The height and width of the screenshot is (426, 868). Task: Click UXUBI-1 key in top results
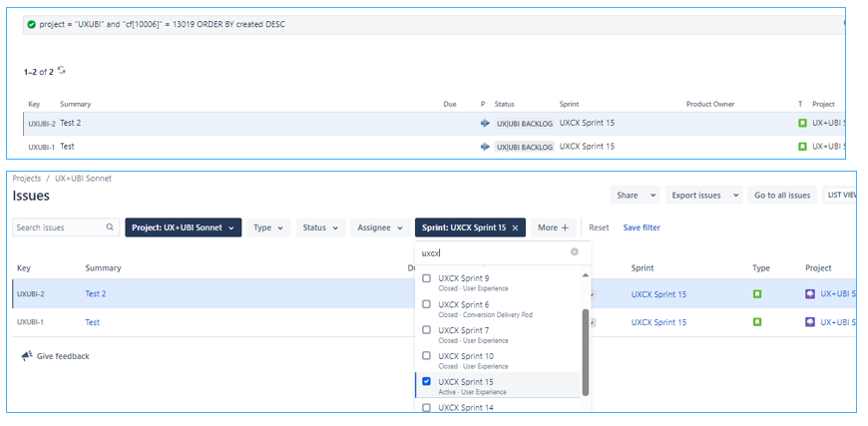pos(42,148)
